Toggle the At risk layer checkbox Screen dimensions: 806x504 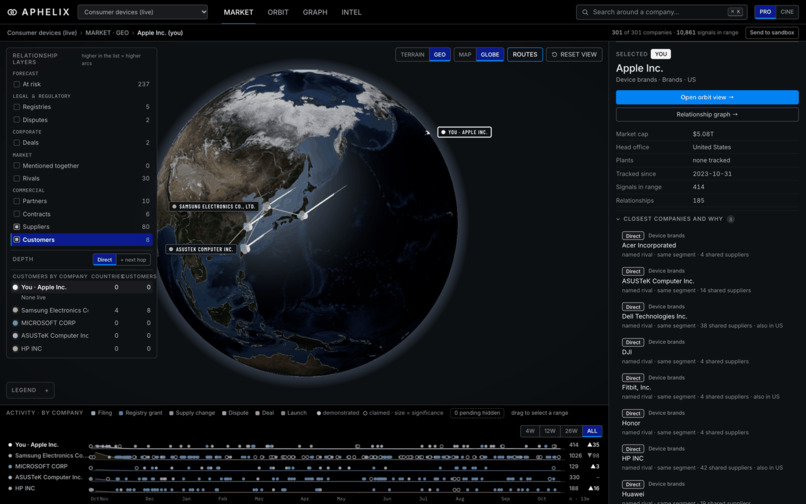click(x=16, y=84)
